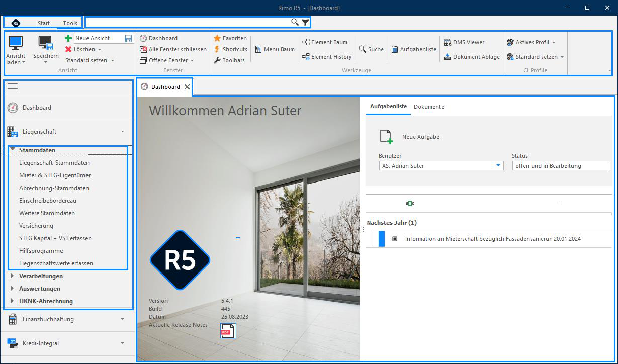This screenshot has width=618, height=364.
Task: Click the Speichern view icon
Action: 46,43
